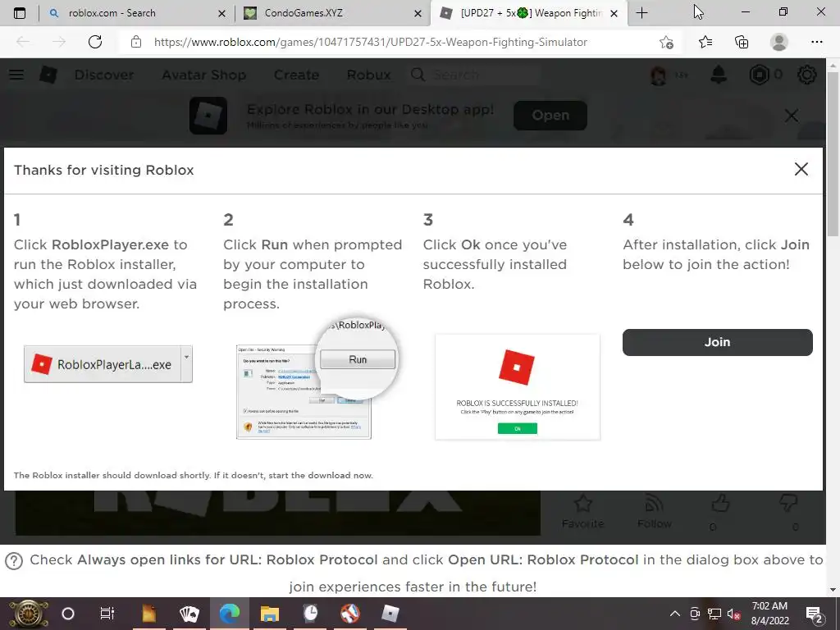Viewport: 840px width, 630px height.
Task: Click the Favorite star icon
Action: click(x=583, y=504)
